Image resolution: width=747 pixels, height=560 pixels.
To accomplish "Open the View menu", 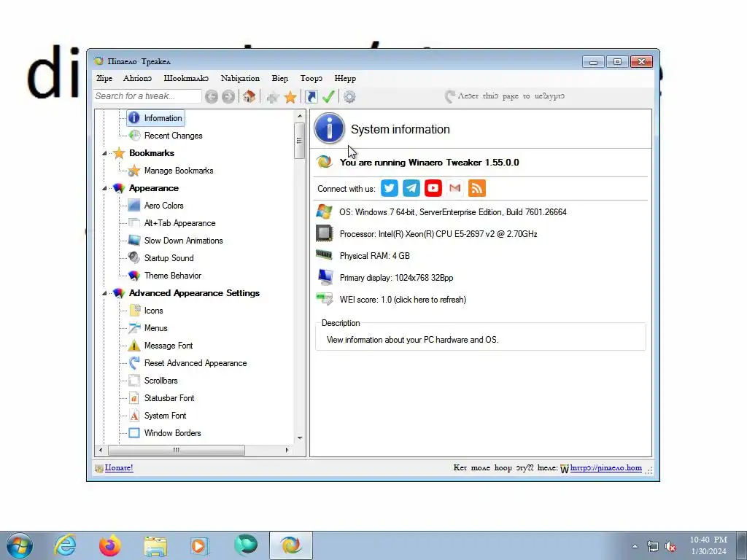I will (279, 78).
